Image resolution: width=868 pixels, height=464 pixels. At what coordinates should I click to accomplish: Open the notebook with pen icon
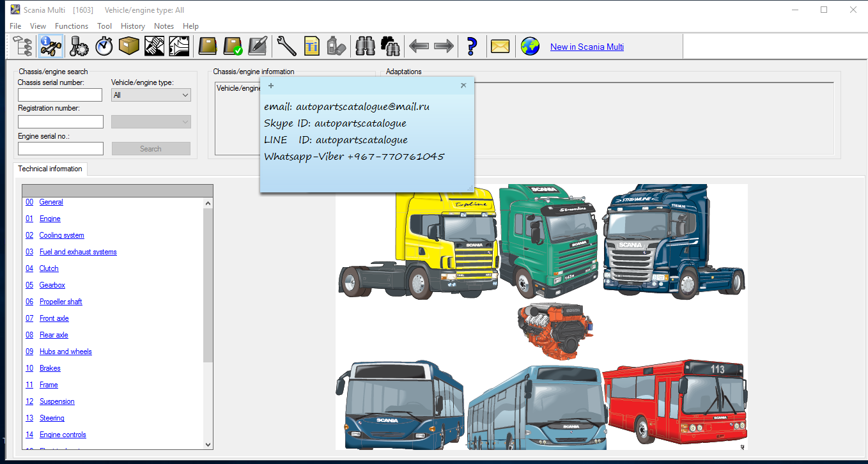(258, 46)
